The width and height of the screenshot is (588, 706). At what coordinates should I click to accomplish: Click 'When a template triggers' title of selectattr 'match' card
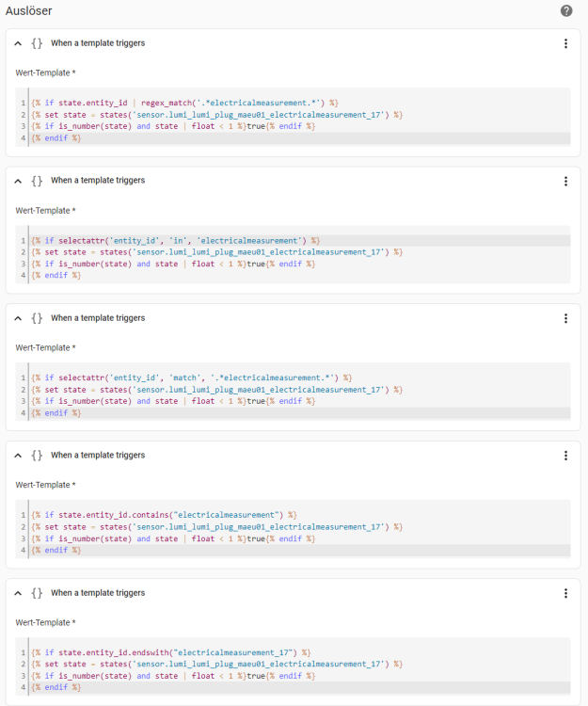click(98, 318)
